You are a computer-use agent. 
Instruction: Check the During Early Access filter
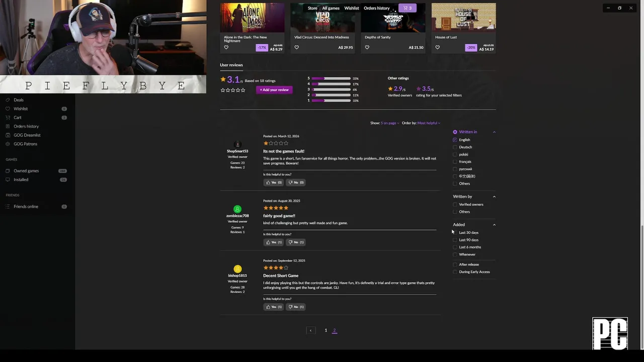[x=455, y=272]
